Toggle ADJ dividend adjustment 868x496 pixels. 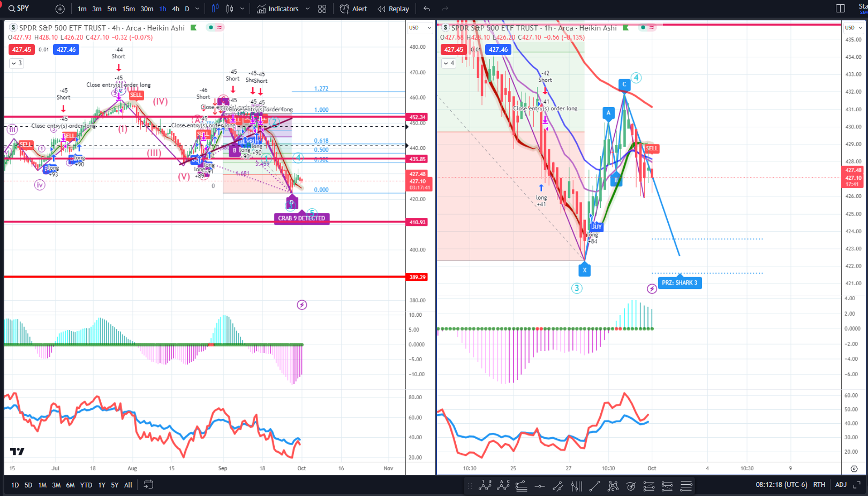click(x=841, y=485)
